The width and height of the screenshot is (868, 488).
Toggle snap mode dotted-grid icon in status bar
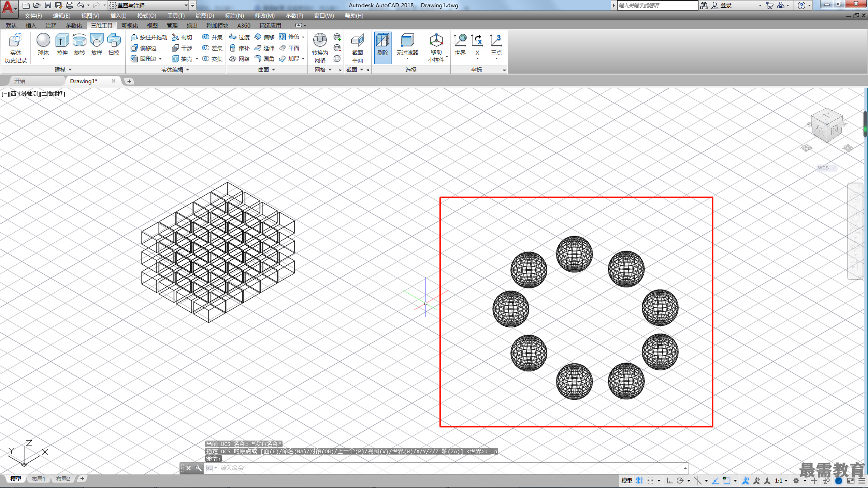(650, 480)
